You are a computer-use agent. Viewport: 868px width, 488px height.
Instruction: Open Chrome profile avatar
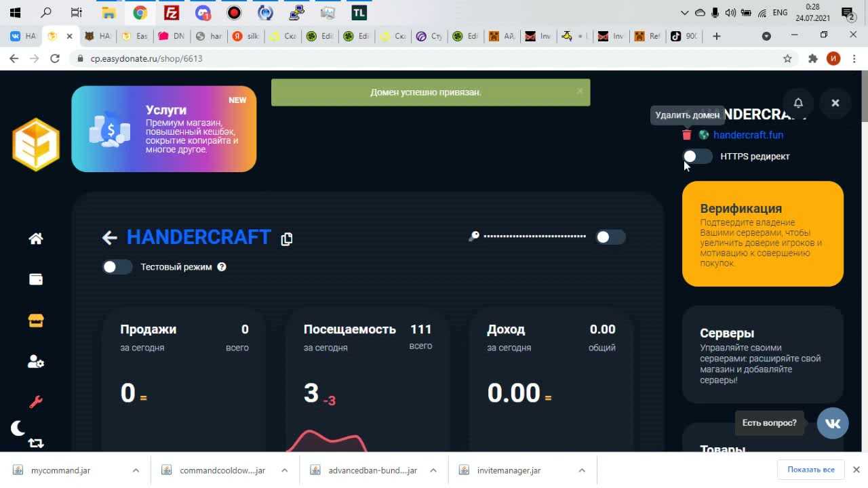point(833,59)
